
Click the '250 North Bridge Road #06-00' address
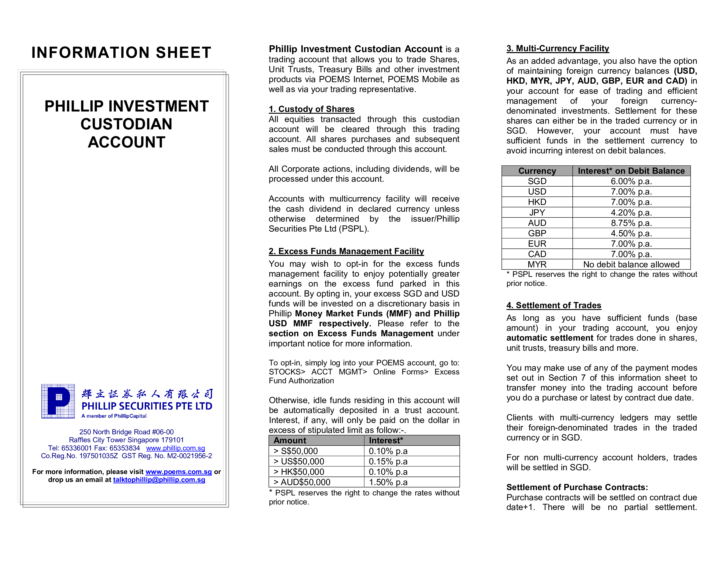[x=126, y=432]
